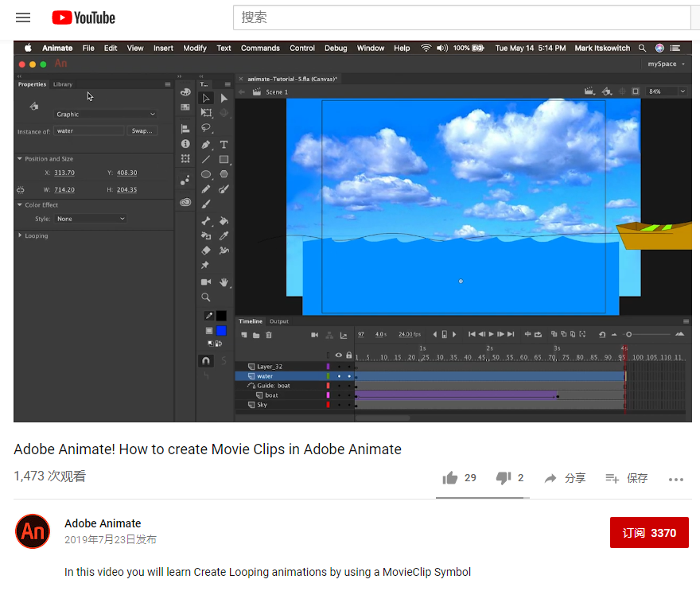Hide the water layer
Viewport: 700px width, 591px height.
340,376
